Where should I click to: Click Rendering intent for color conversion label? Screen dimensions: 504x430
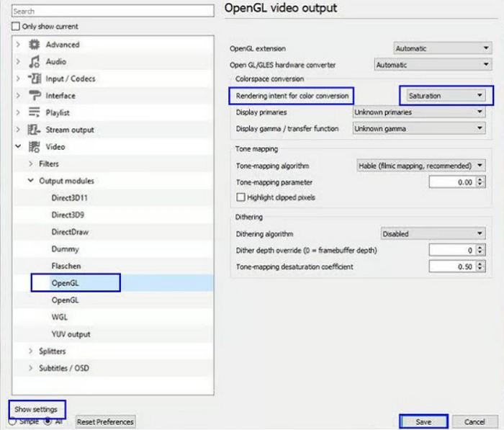pos(292,96)
